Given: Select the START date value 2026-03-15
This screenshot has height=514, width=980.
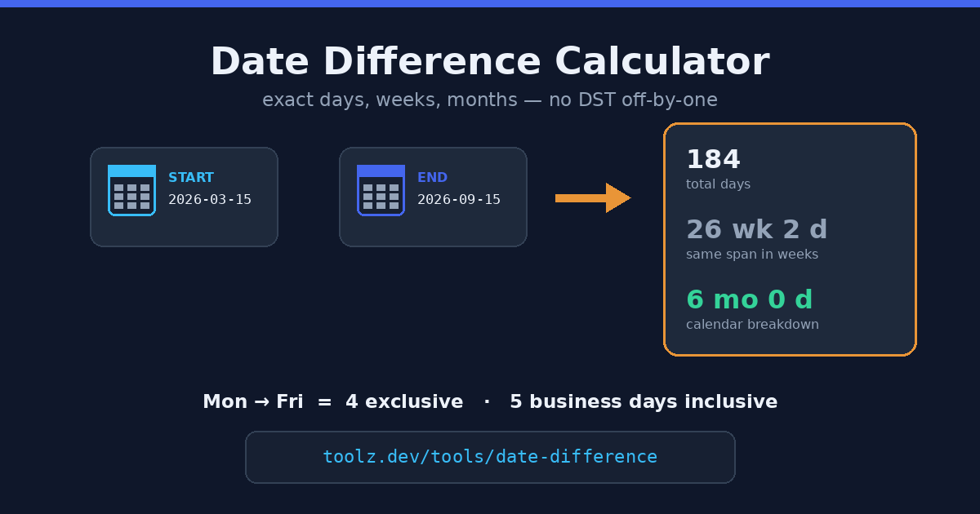Looking at the screenshot, I should pos(210,200).
